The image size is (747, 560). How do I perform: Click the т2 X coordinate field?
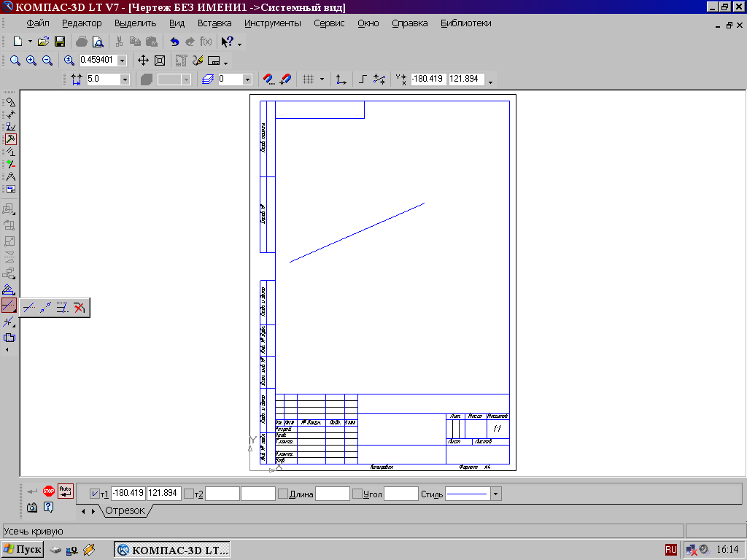[222, 494]
